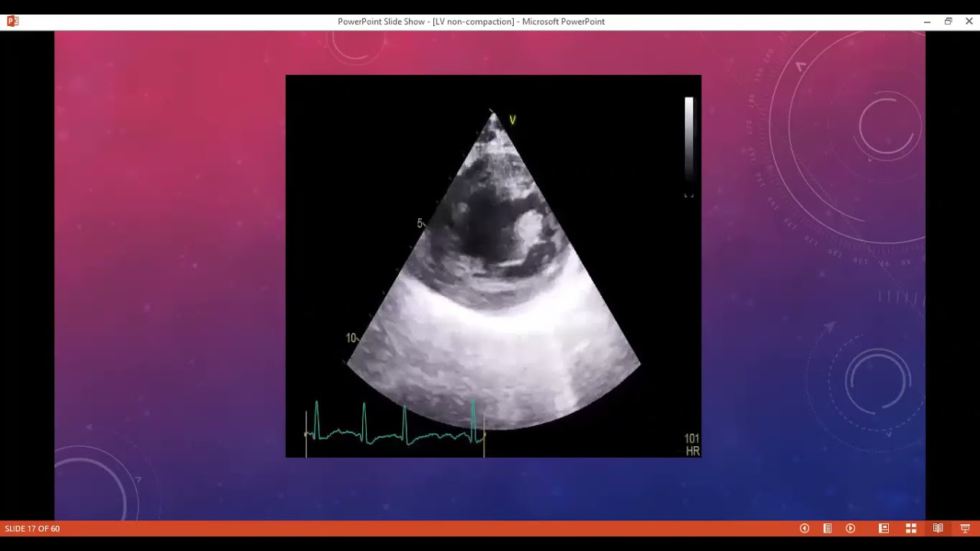
Task: Start Slide Show view from status bar
Action: pyautogui.click(x=965, y=528)
